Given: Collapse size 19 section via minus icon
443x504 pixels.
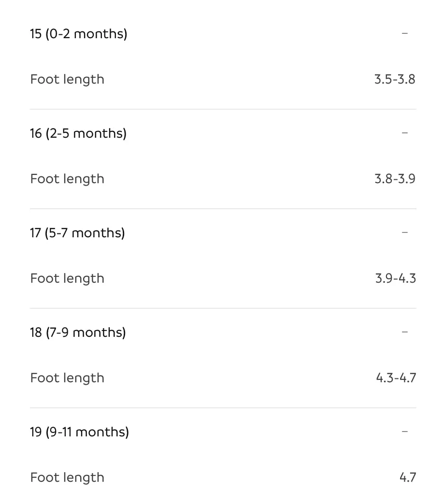Looking at the screenshot, I should coord(404,432).
